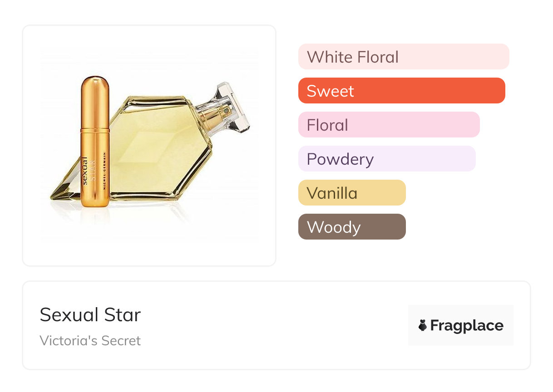Select the brown Woody accord bar
The width and height of the screenshot is (553, 392).
pyautogui.click(x=351, y=227)
